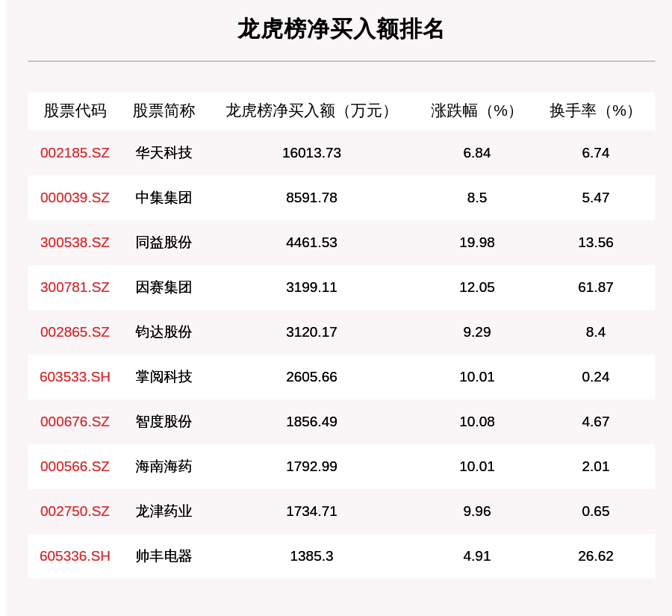Open stock code 000676.SZ link

point(75,422)
